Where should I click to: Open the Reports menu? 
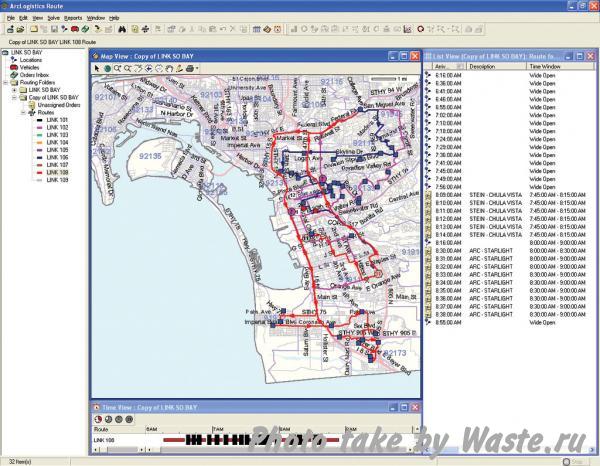tap(73, 18)
